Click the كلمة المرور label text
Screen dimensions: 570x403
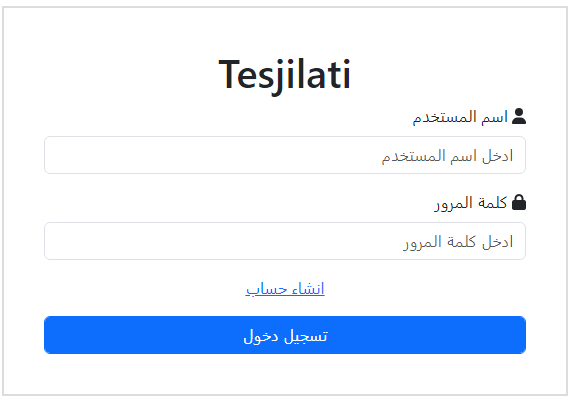point(471,203)
